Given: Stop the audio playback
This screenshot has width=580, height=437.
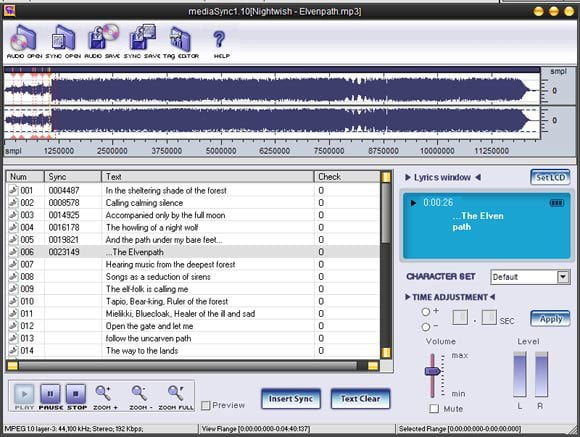Looking at the screenshot, I should point(76,397).
